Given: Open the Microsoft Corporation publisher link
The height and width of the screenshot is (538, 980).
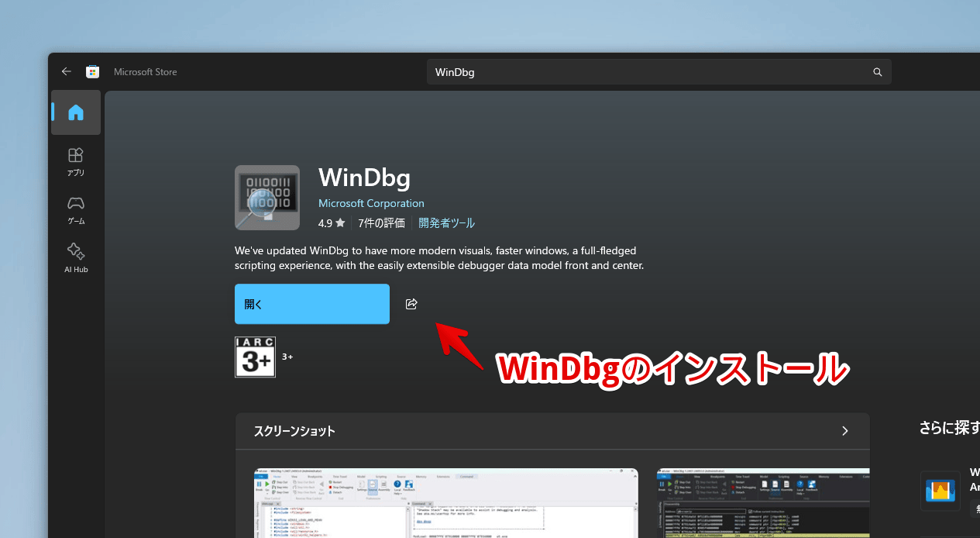Looking at the screenshot, I should pyautogui.click(x=371, y=203).
